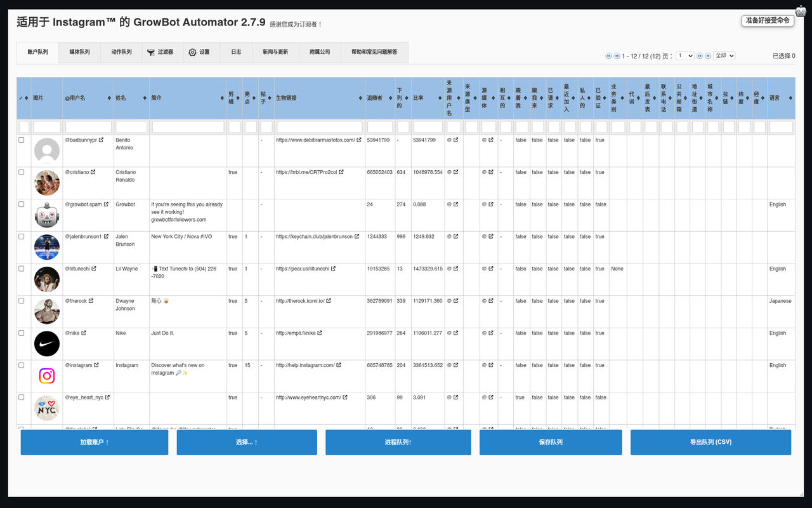Click the Instagram logo profile thumbnail

click(x=47, y=376)
